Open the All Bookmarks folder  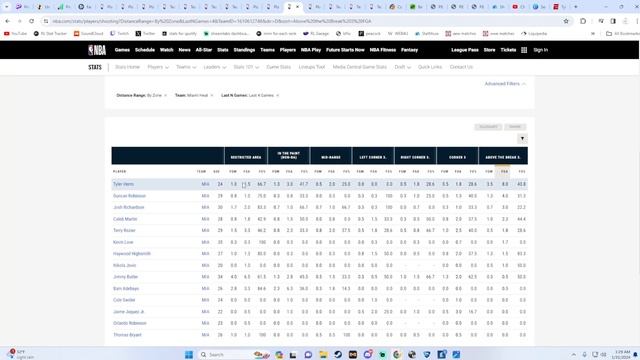622,33
